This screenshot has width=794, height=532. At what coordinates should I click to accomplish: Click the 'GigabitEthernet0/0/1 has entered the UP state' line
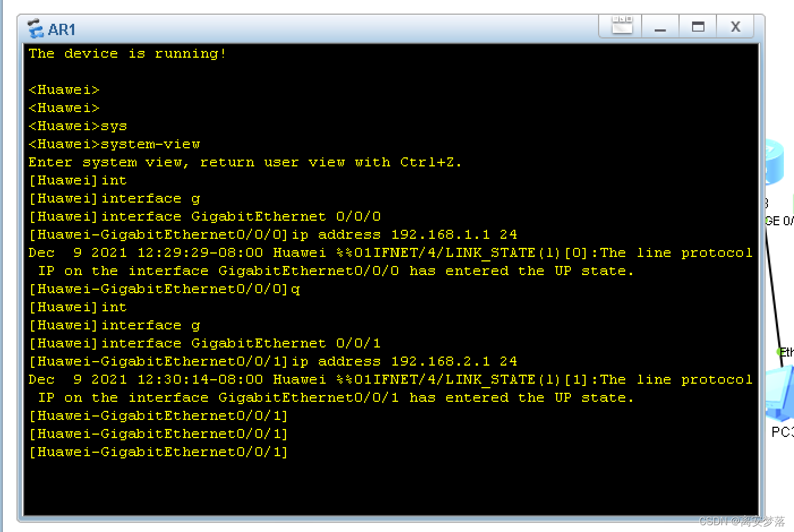(x=336, y=398)
